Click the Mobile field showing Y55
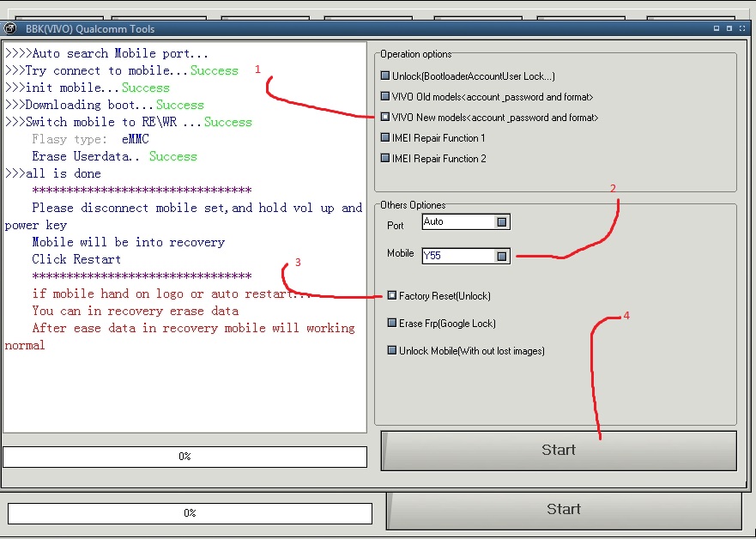 click(466, 256)
